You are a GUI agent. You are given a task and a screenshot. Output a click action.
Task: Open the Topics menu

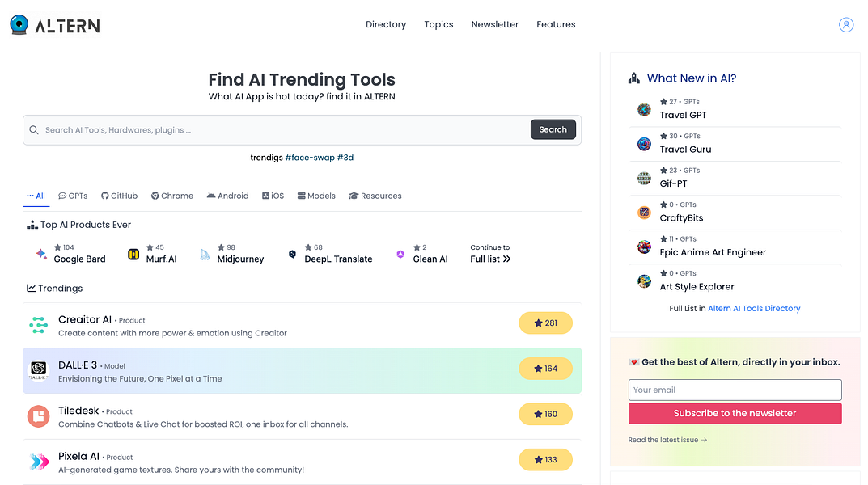click(x=438, y=24)
